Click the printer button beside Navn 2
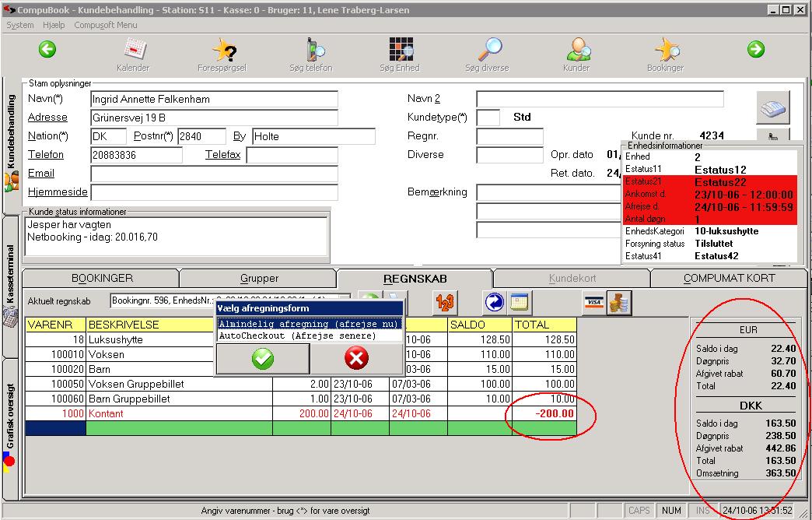Viewport: 812px width, 520px height. pyautogui.click(x=773, y=107)
